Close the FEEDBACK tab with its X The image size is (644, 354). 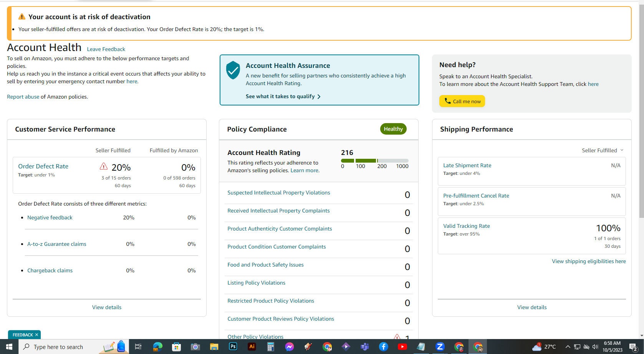pyautogui.click(x=36, y=335)
